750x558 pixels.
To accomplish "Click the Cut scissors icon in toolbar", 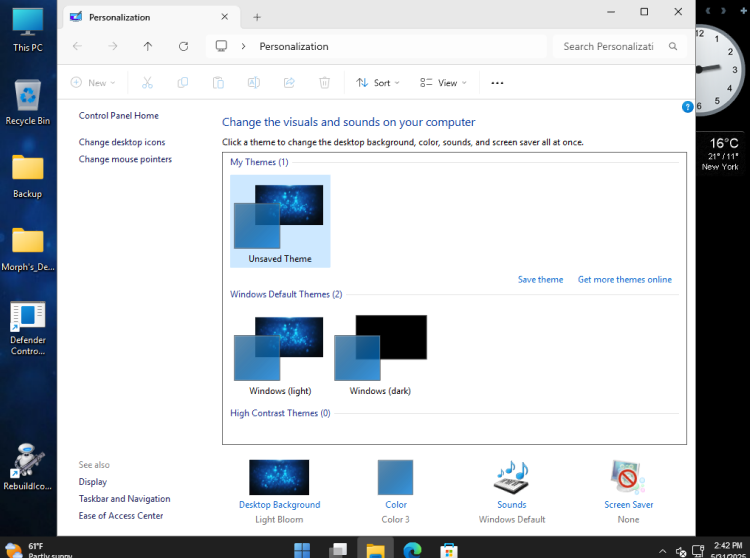I will point(147,83).
